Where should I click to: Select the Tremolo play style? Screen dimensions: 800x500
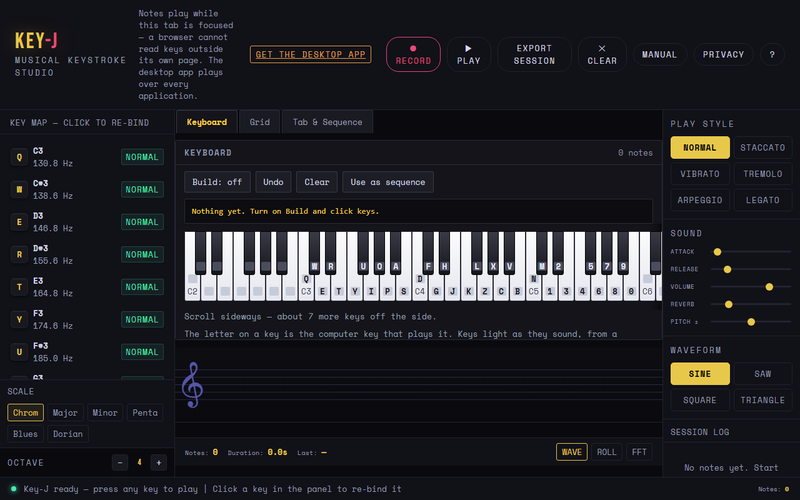click(763, 174)
